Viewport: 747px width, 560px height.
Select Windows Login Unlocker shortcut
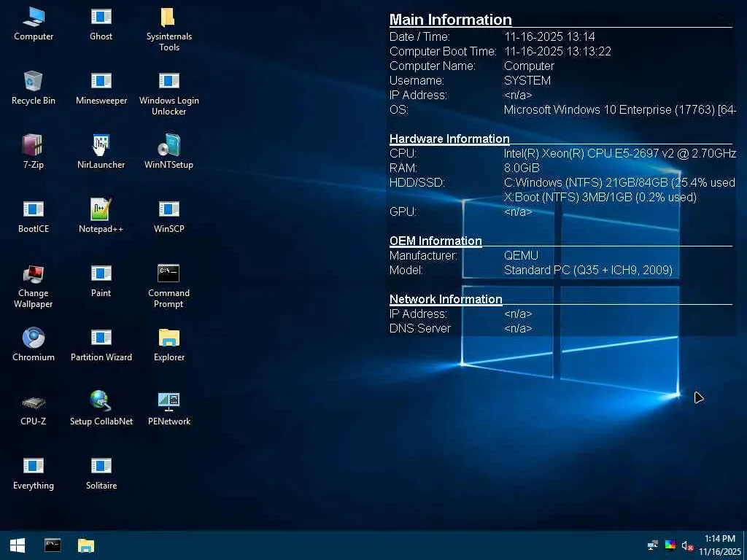point(169,93)
